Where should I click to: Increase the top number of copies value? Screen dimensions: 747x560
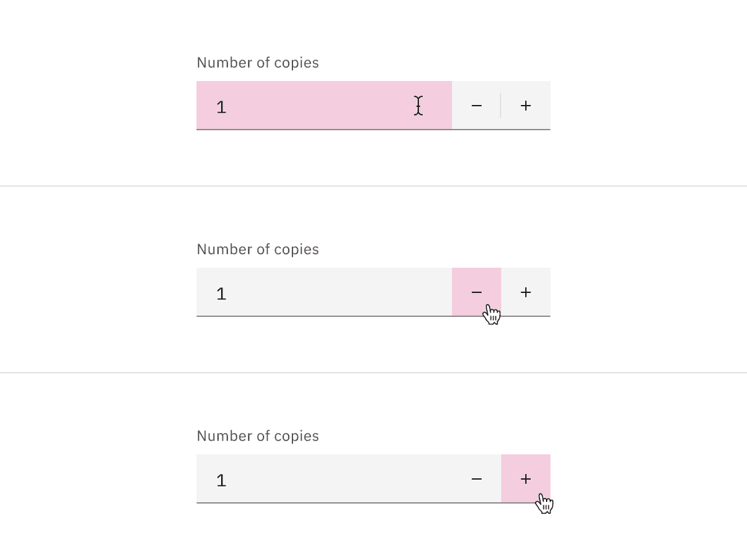[525, 105]
